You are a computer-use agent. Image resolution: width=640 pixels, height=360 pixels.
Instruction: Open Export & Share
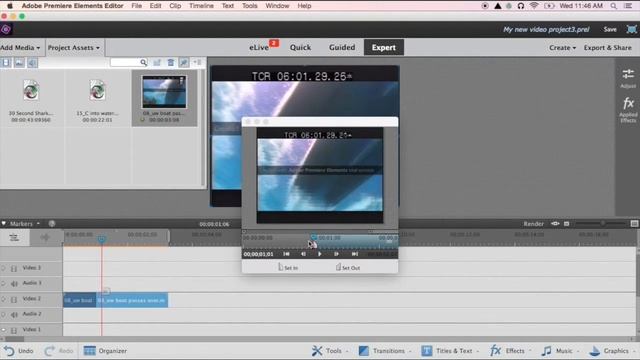607,48
